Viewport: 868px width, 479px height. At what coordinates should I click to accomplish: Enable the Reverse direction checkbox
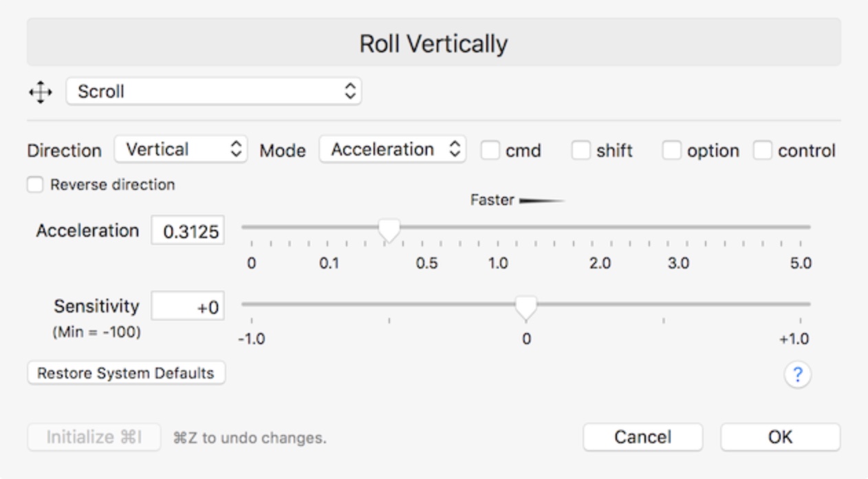pos(36,185)
